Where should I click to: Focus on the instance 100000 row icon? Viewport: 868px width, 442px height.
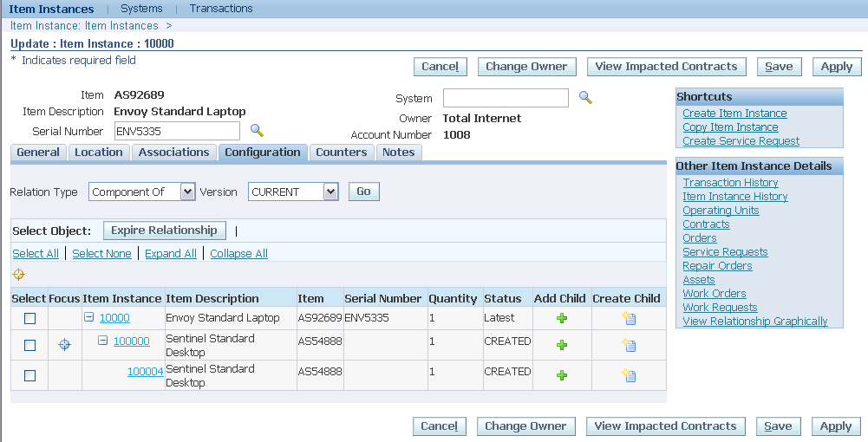(65, 345)
